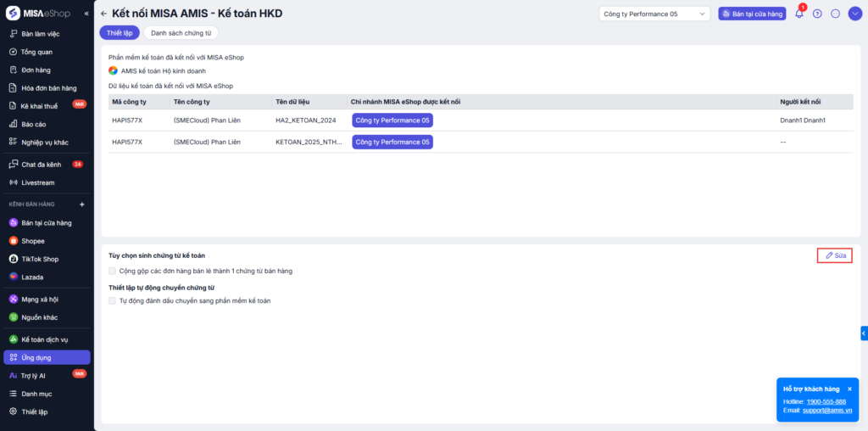The height and width of the screenshot is (431, 868).
Task: Open the notifications bell
Action: (798, 14)
